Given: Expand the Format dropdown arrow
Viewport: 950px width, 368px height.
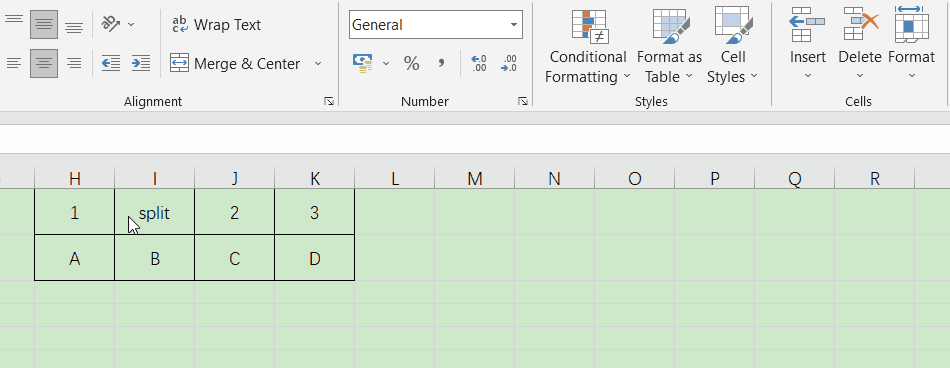Looking at the screenshot, I should (912, 76).
